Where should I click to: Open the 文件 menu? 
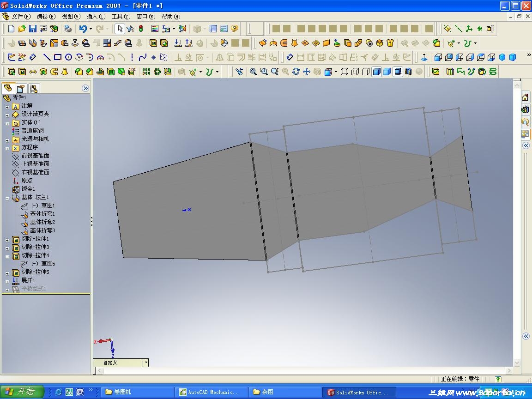coord(21,16)
